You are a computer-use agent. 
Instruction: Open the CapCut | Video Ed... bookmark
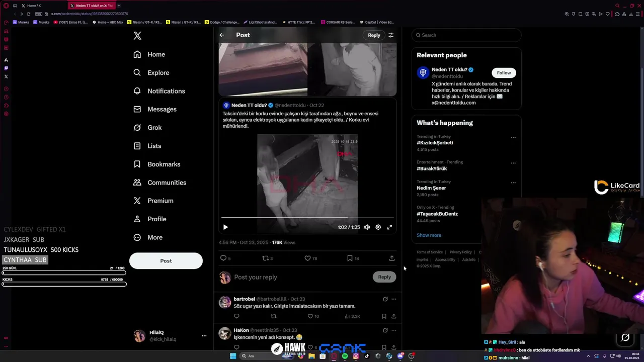tap(377, 22)
